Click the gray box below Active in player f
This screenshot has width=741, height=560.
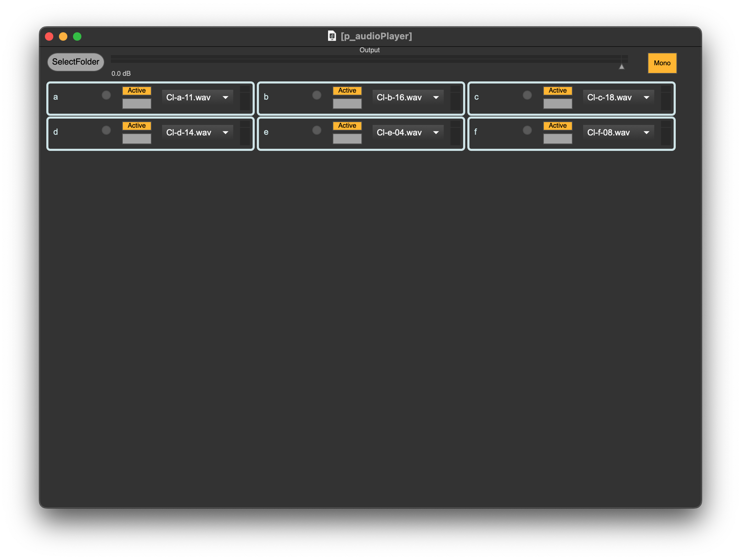tap(558, 139)
